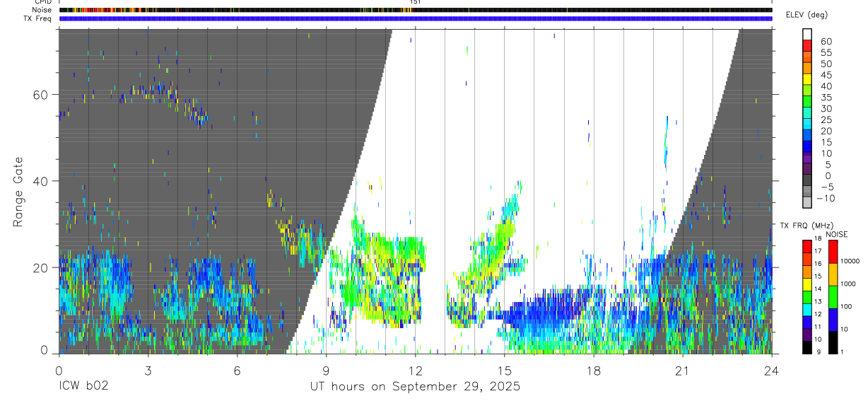Click the '6' tick on the UT hours axis

237,371
